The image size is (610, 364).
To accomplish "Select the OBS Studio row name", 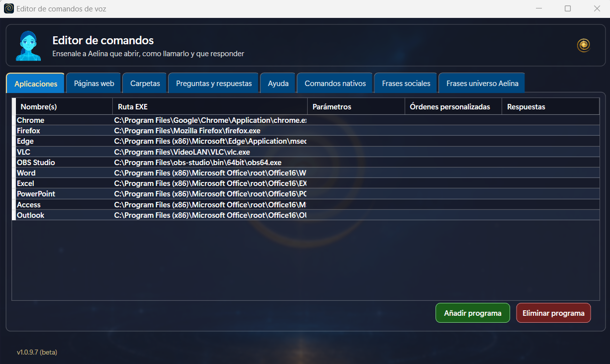I will tap(36, 163).
